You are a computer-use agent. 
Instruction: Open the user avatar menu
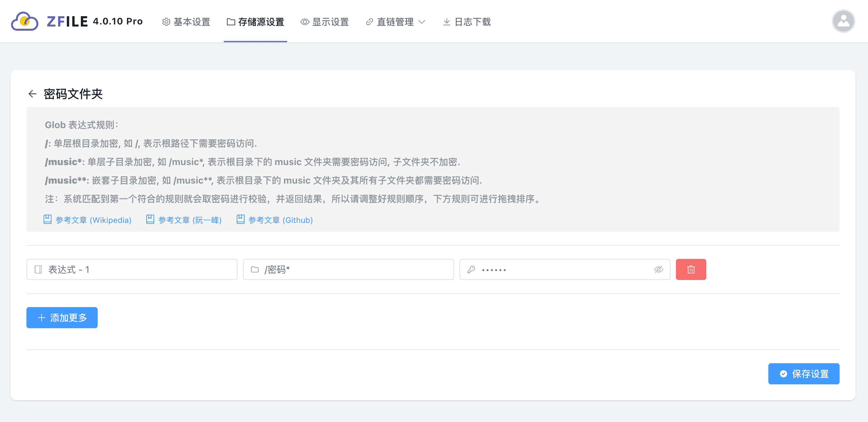pyautogui.click(x=843, y=21)
